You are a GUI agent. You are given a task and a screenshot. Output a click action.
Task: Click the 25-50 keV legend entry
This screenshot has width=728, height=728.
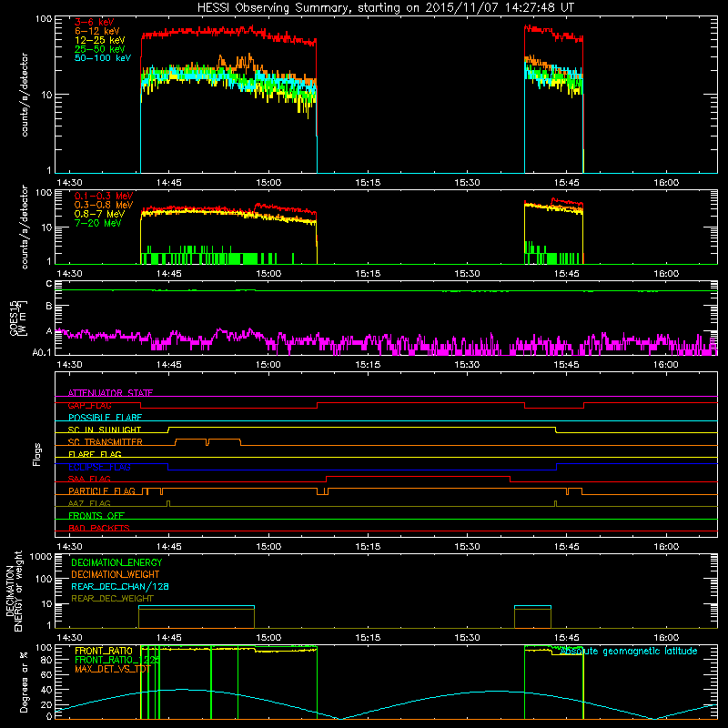tap(100, 49)
